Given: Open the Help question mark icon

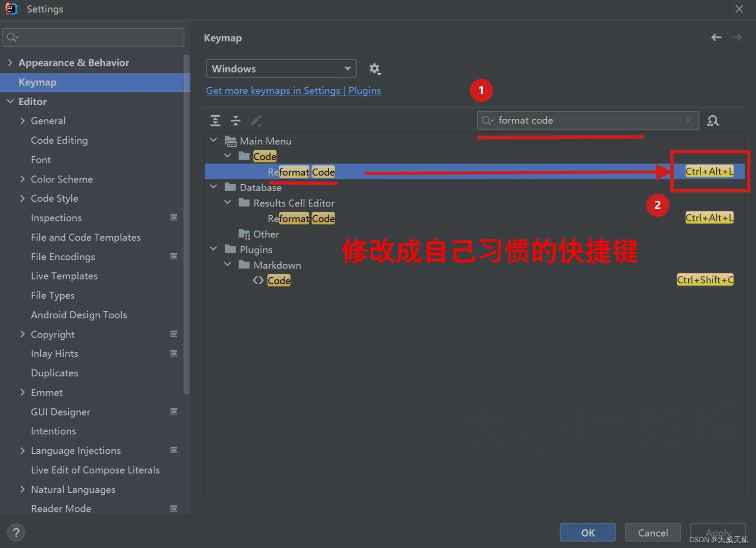Looking at the screenshot, I should coord(16,532).
